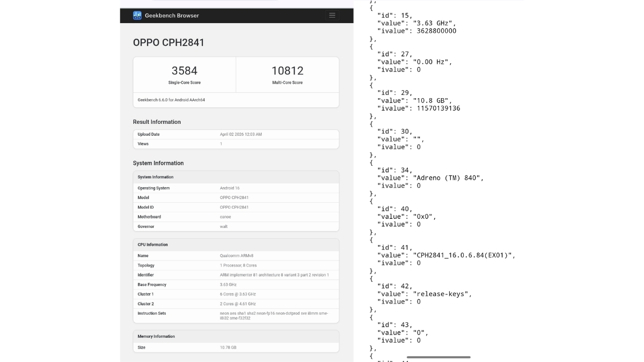Click the Single-Core Score label
The image size is (644, 362).
pyautogui.click(x=185, y=83)
